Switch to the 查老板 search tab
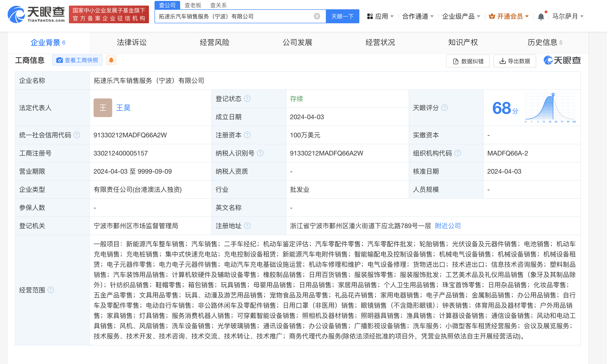 (x=193, y=5)
